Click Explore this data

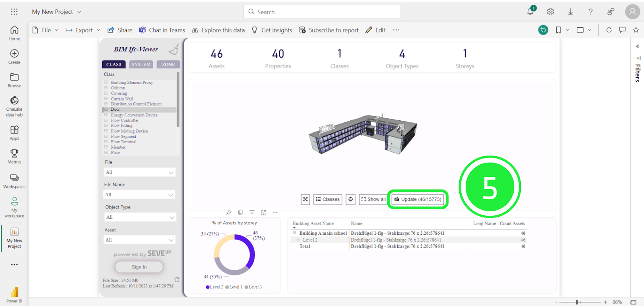click(x=218, y=30)
